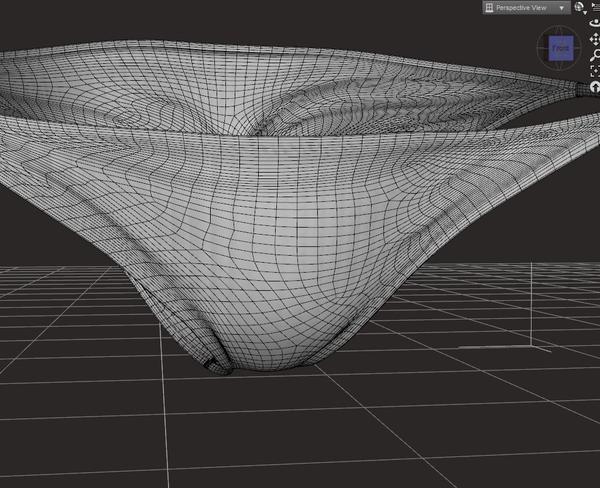Viewport: 600px width, 488px height.
Task: Select the orbit camera control icon
Action: tap(595, 23)
